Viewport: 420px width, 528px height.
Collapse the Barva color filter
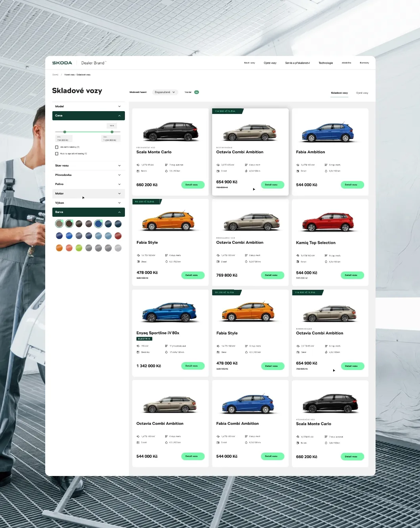(88, 212)
